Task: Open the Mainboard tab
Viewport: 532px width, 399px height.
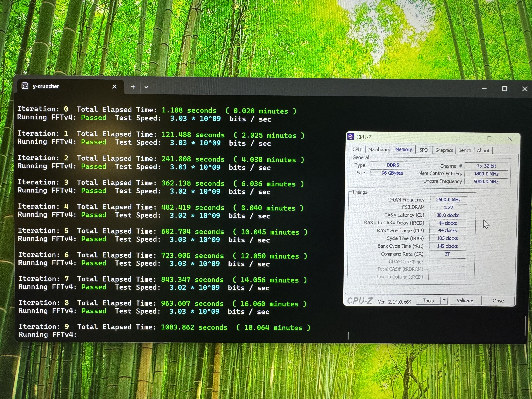Action: [379, 150]
